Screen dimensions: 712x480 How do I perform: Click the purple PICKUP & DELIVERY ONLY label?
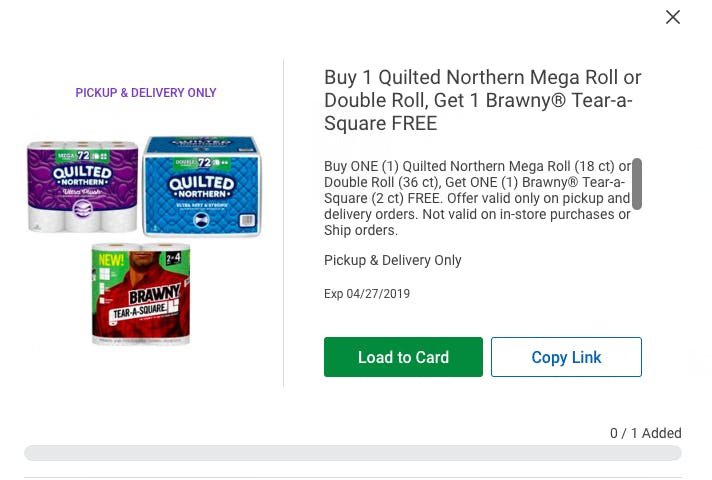pos(146,93)
